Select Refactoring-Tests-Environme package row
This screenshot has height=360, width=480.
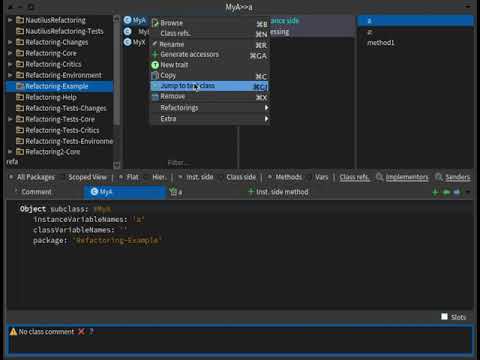pyautogui.click(x=60, y=141)
